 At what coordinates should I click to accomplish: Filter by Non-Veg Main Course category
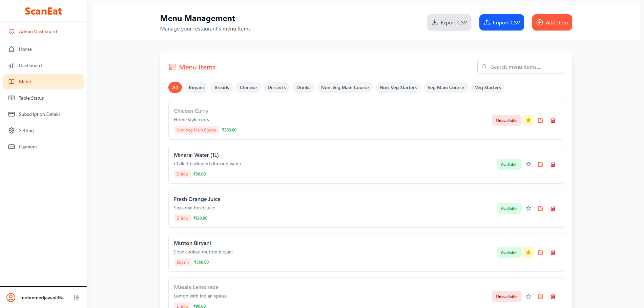tap(345, 87)
